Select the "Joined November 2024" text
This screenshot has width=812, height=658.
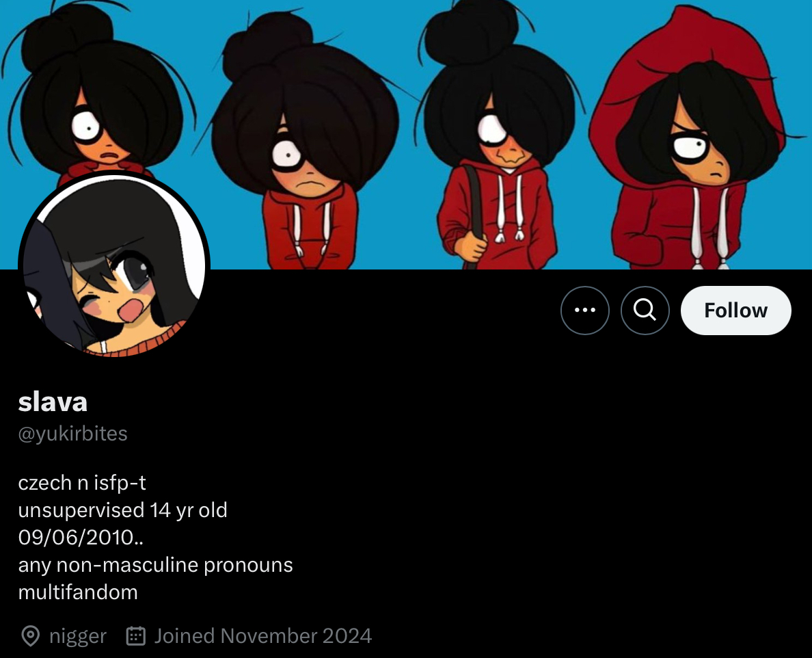pos(263,635)
